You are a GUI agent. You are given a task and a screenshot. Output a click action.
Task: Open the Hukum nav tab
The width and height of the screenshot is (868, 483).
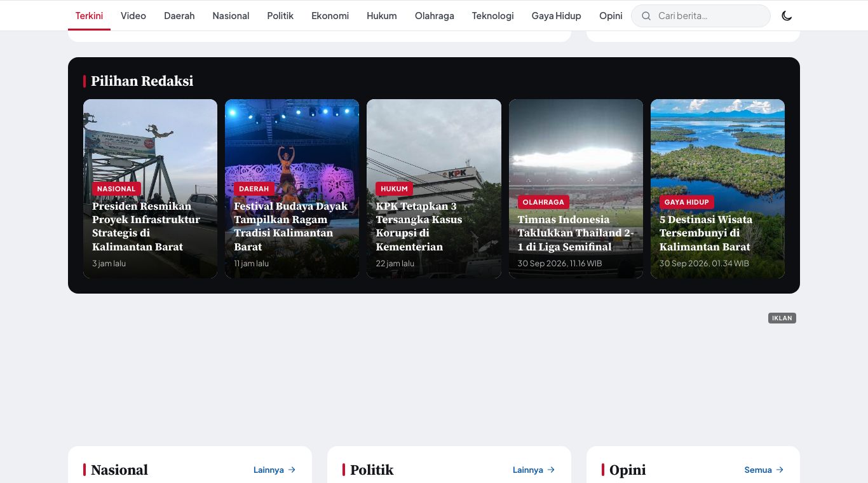click(382, 16)
